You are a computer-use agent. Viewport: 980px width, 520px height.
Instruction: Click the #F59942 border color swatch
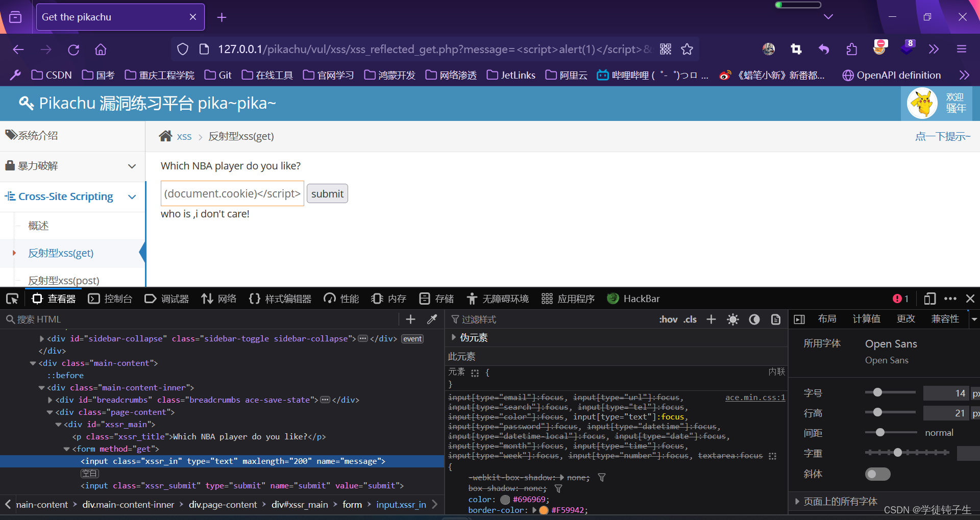[544, 510]
